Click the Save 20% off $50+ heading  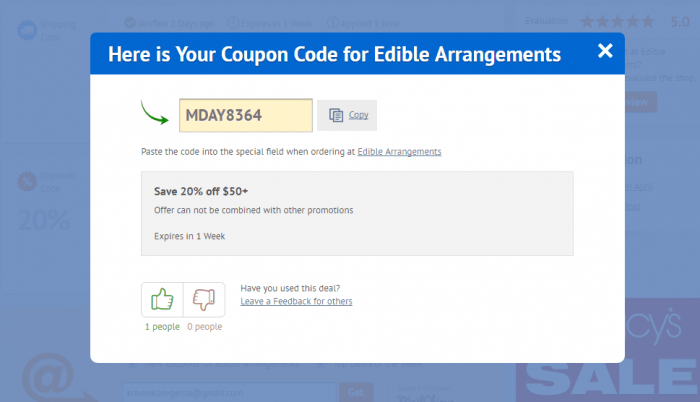(201, 190)
